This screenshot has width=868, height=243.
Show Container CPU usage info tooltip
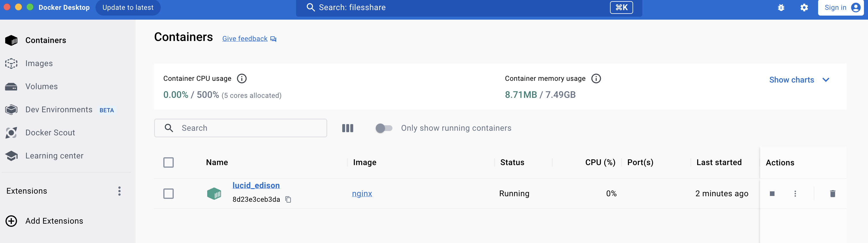(242, 78)
